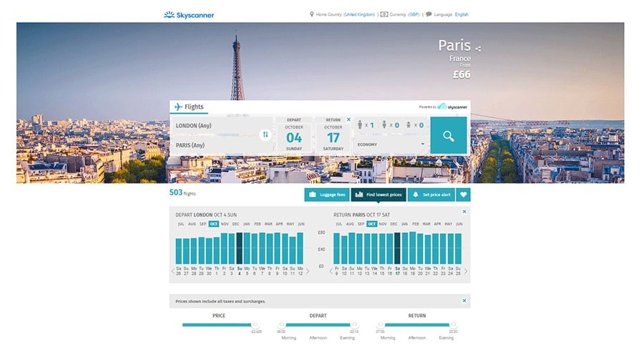Viewport: 644px width, 358px height.
Task: Swap origin and destination with arrows icon
Action: 265,134
